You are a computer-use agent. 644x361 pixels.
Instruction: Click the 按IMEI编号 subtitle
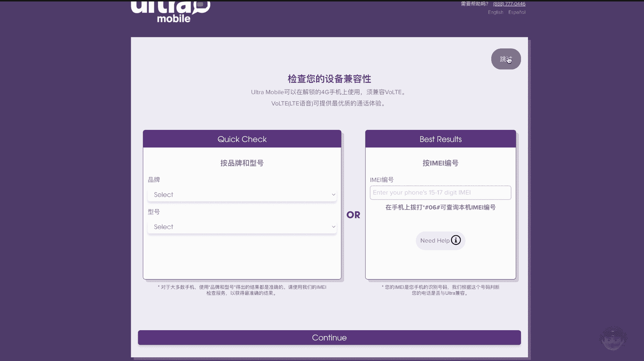pyautogui.click(x=440, y=163)
